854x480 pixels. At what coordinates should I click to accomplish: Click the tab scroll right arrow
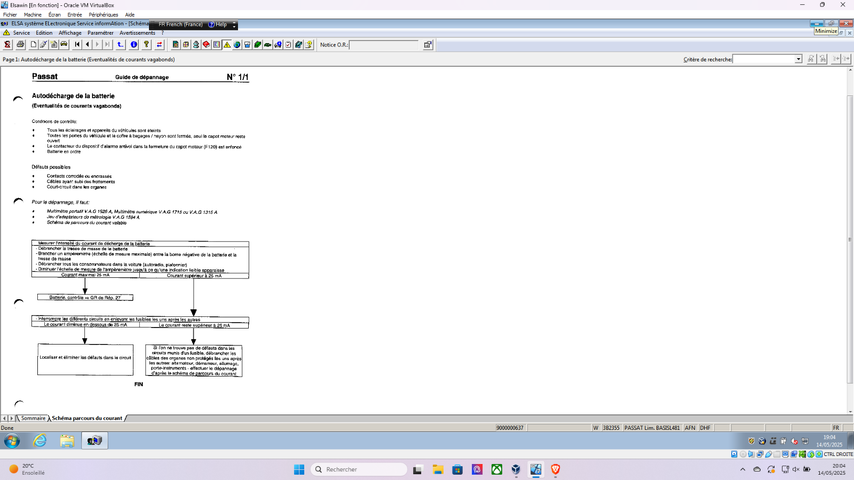click(x=11, y=418)
